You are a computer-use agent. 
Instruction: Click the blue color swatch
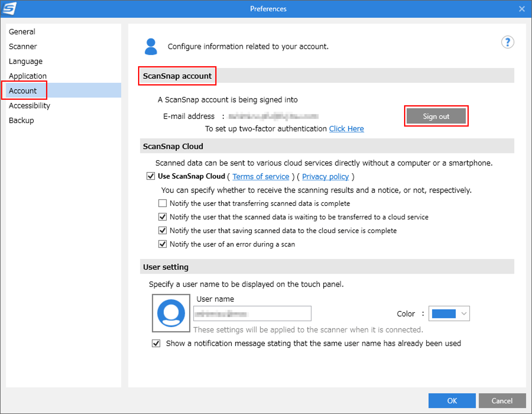click(x=444, y=313)
